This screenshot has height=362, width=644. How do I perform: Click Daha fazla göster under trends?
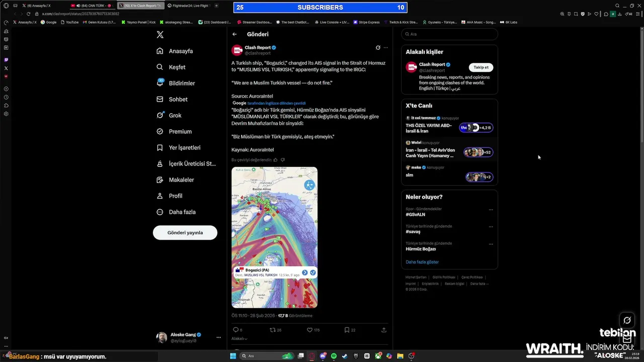tap(422, 262)
